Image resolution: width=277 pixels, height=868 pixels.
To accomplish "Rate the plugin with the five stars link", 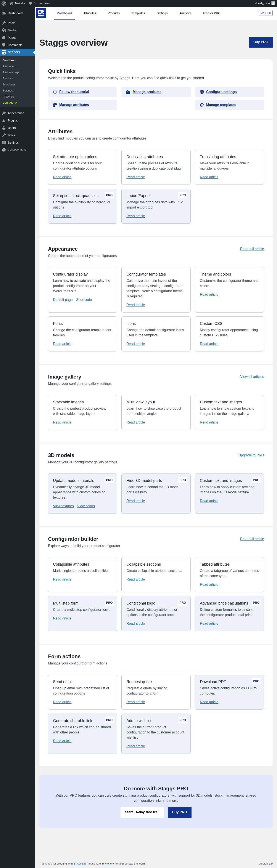I will pos(108,864).
